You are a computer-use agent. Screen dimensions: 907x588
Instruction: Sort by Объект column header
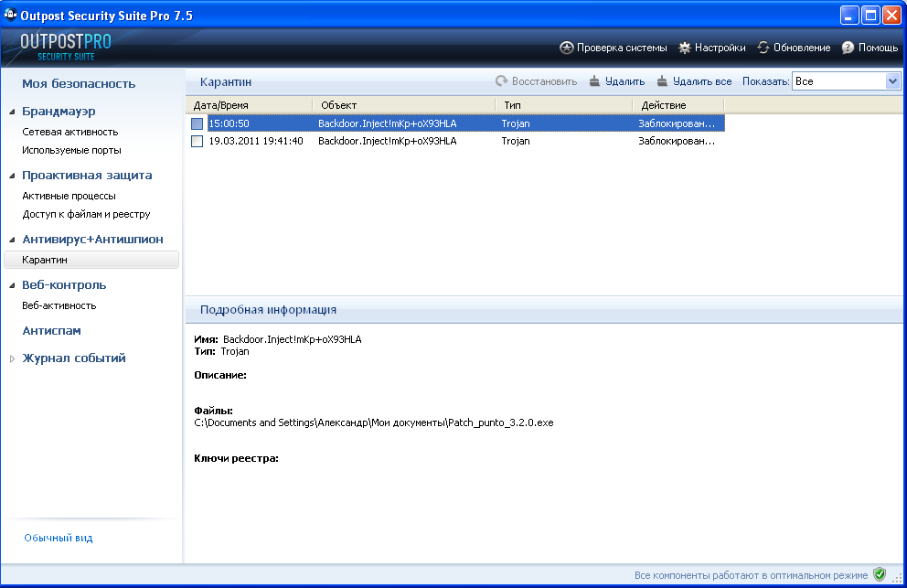click(404, 105)
